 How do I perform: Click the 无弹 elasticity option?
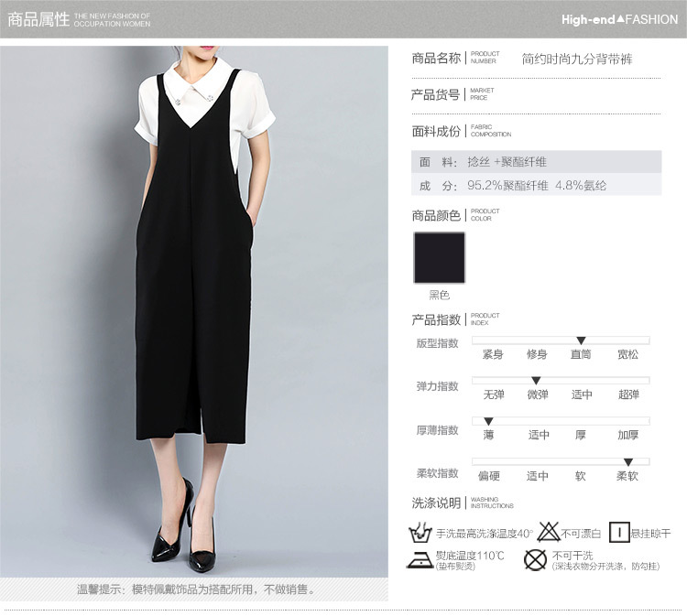[x=494, y=394]
